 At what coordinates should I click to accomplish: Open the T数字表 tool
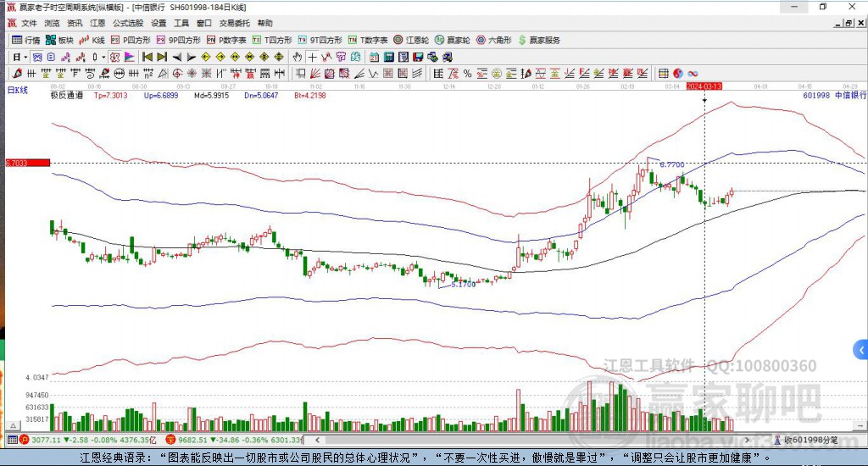(x=368, y=40)
